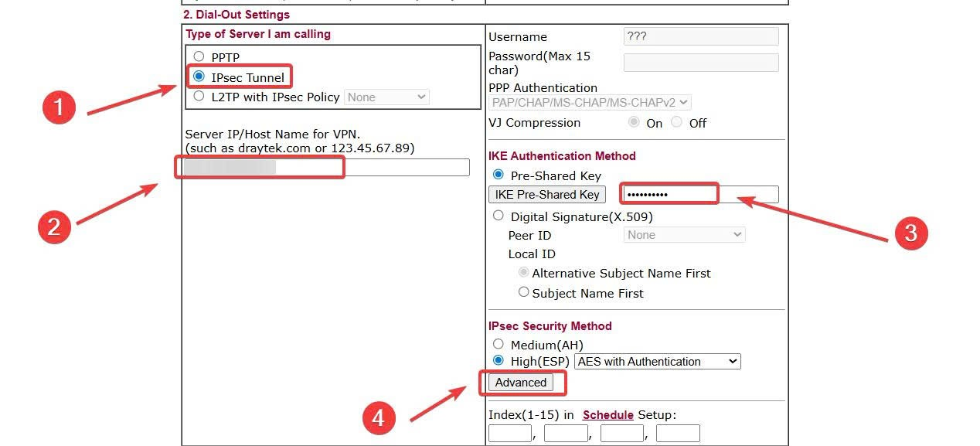
Task: Select the IPsec Tunnel server type
Action: [199, 77]
